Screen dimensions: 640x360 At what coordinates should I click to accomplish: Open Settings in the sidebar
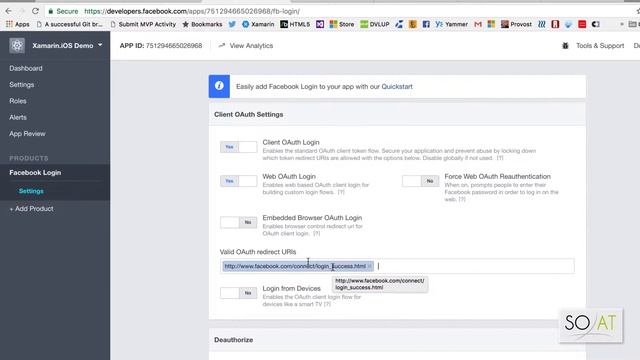point(22,84)
